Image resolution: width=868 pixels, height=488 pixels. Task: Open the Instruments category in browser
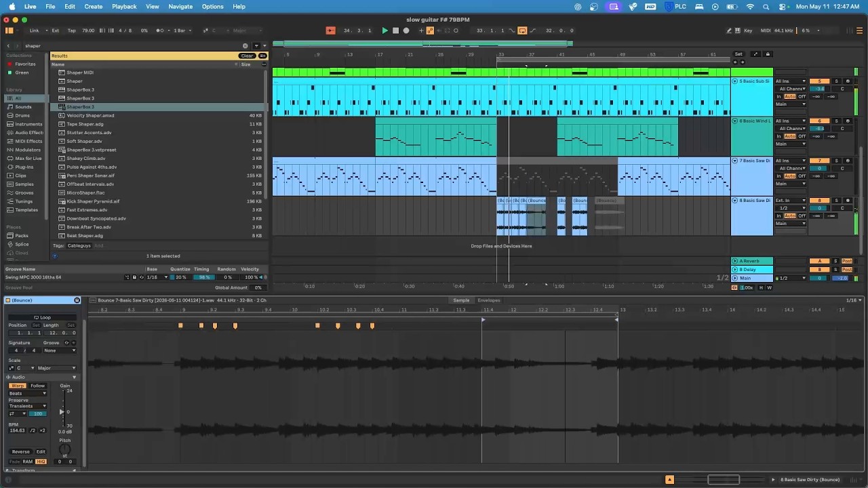coord(28,124)
